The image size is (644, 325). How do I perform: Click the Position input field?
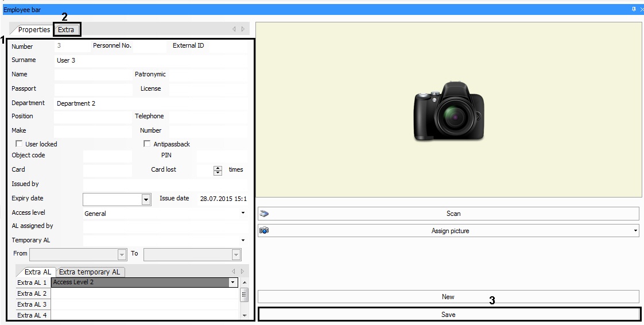tap(93, 117)
